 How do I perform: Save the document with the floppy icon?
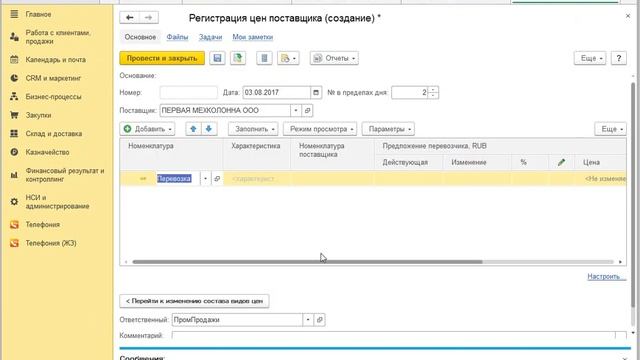click(217, 58)
